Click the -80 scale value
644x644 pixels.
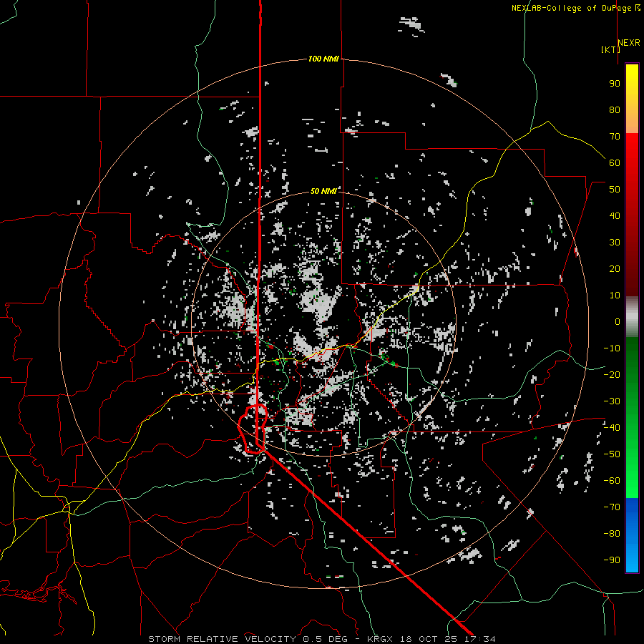[x=612, y=534]
